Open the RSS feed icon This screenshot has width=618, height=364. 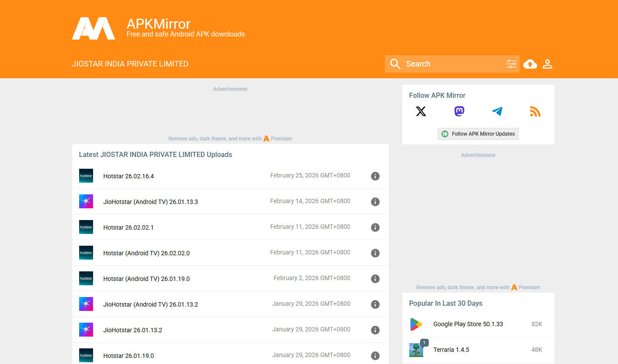[x=535, y=112]
